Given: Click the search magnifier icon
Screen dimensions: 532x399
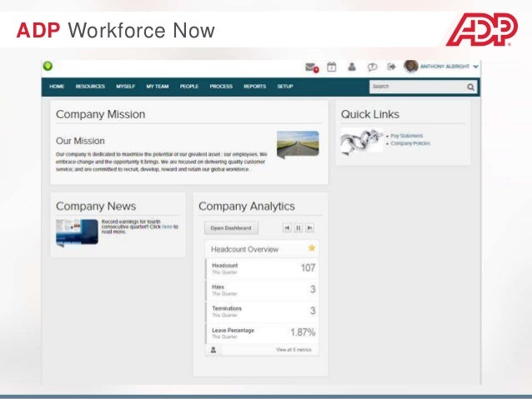Looking at the screenshot, I should point(470,87).
